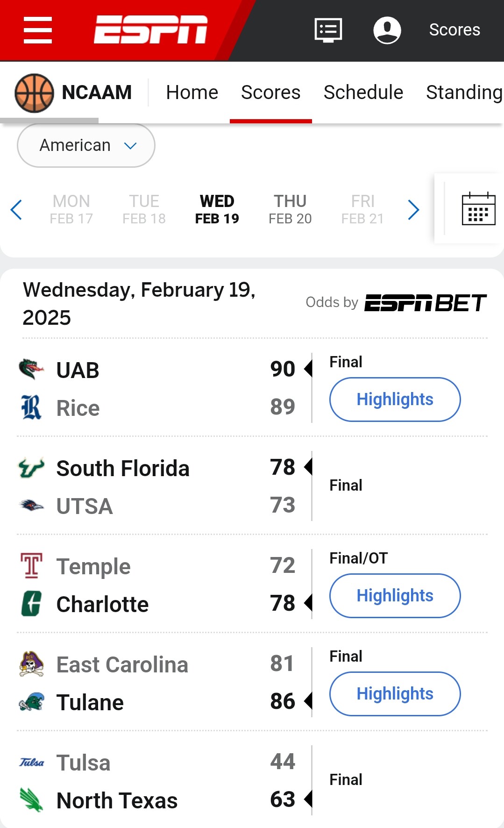This screenshot has height=828, width=504.
Task: Click the UAB team logo
Action: point(31,370)
